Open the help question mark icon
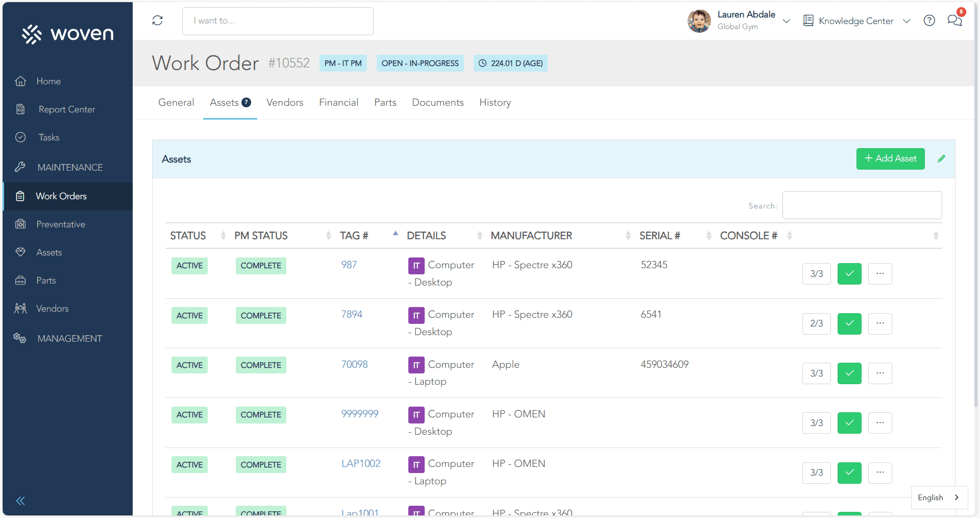Image resolution: width=980 pixels, height=518 pixels. 929,20
